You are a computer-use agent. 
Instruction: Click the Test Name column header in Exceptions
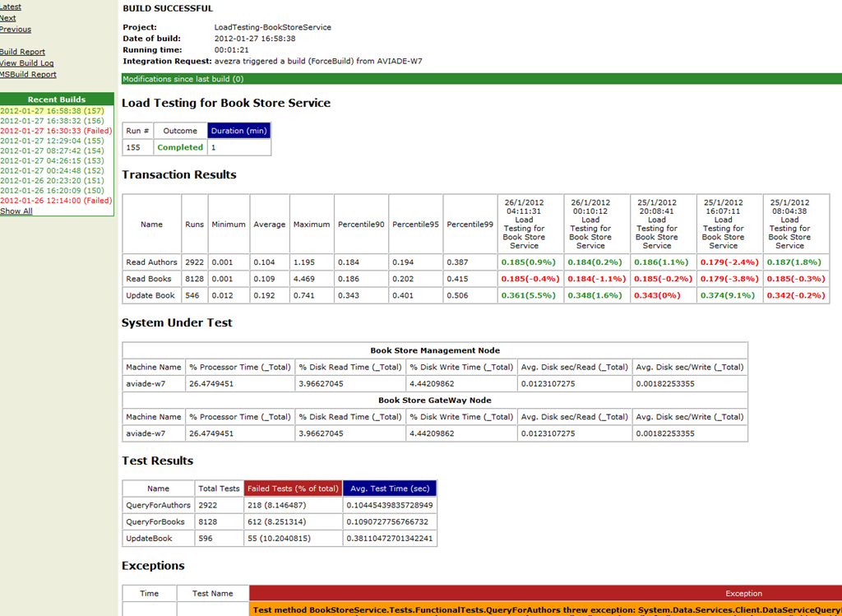point(213,594)
